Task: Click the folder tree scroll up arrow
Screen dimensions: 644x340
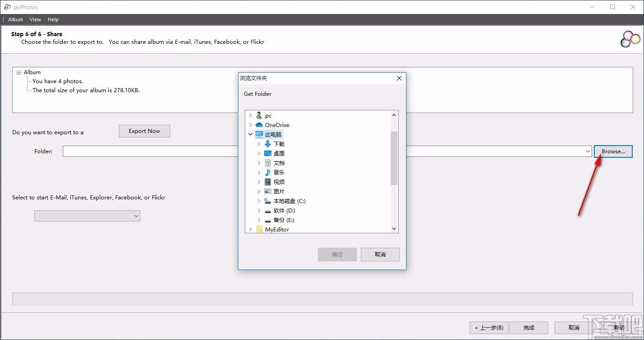Action: click(x=394, y=115)
